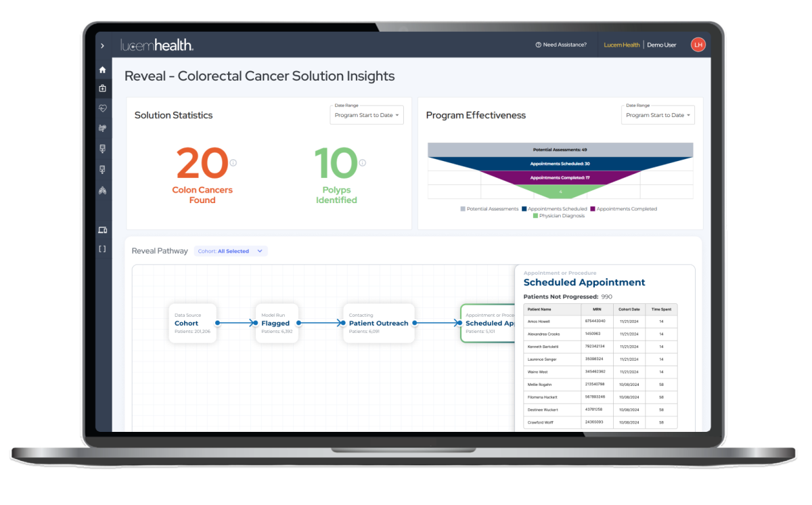
Task: Open the colorectal (intestine) solution icon
Action: click(x=103, y=128)
